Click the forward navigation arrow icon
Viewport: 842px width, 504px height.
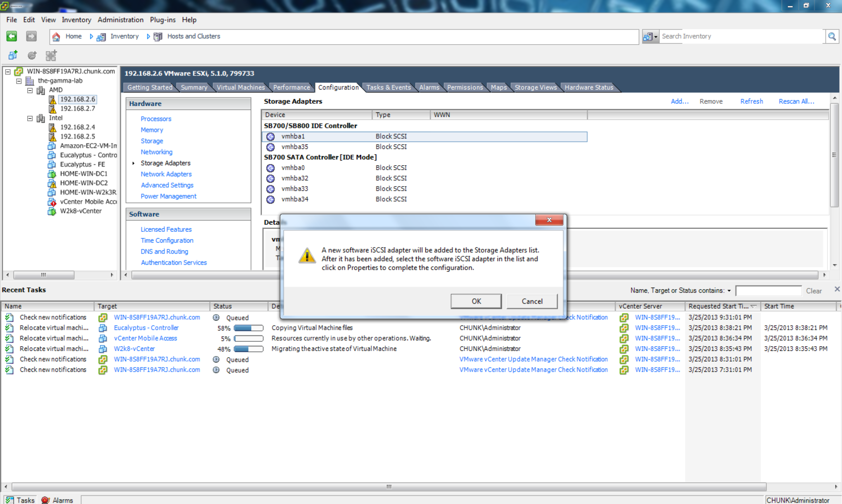point(31,36)
